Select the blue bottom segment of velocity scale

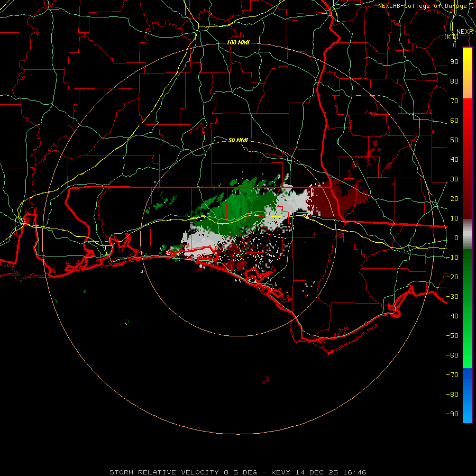click(467, 395)
